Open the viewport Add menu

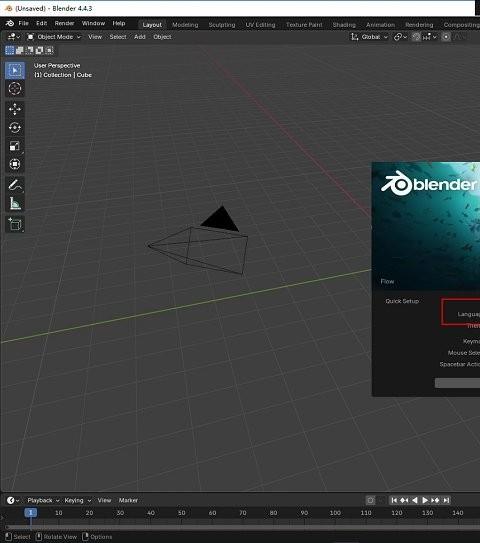tap(140, 37)
